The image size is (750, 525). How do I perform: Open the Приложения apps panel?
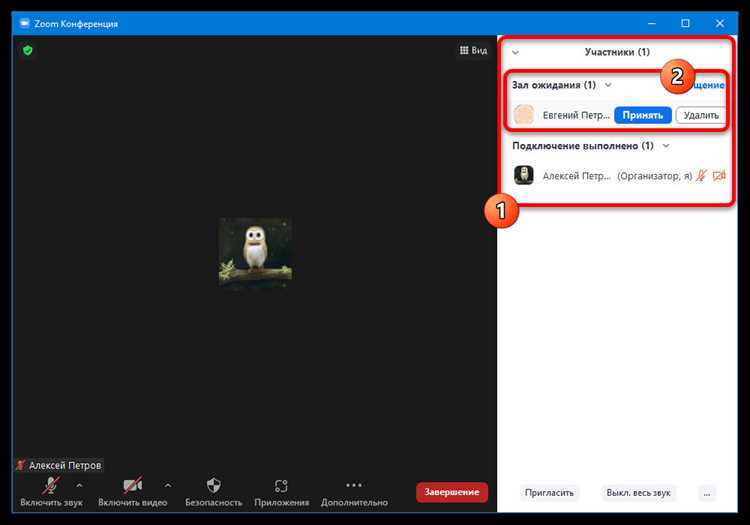(x=281, y=492)
